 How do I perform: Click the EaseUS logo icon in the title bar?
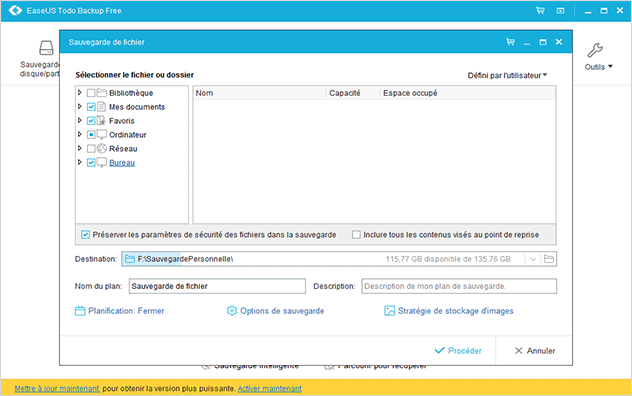click(x=15, y=10)
